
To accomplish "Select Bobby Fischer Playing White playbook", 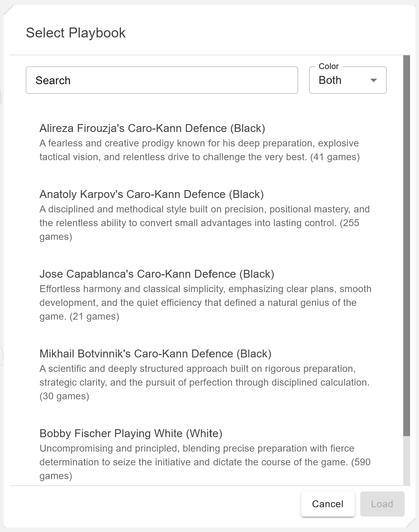I will 131,433.
